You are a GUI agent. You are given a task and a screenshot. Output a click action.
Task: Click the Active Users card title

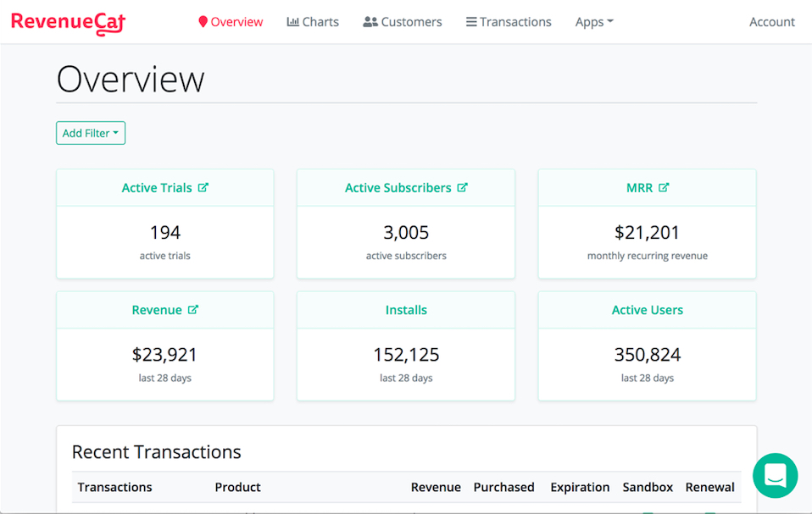(648, 310)
